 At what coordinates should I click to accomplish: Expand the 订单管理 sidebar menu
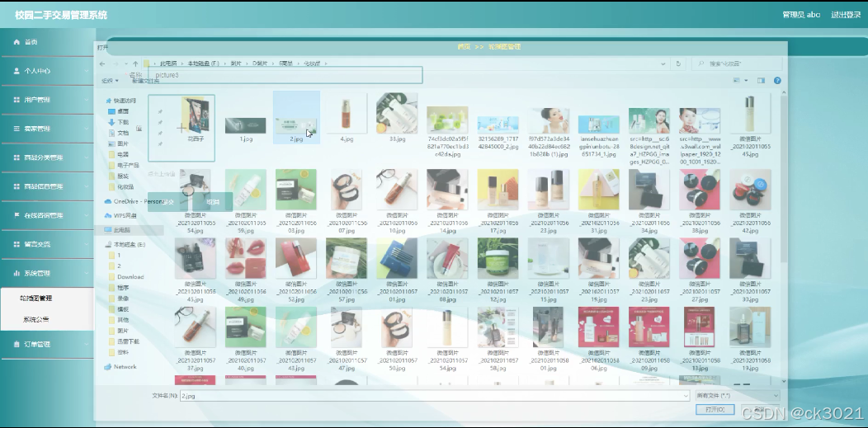[x=47, y=344]
